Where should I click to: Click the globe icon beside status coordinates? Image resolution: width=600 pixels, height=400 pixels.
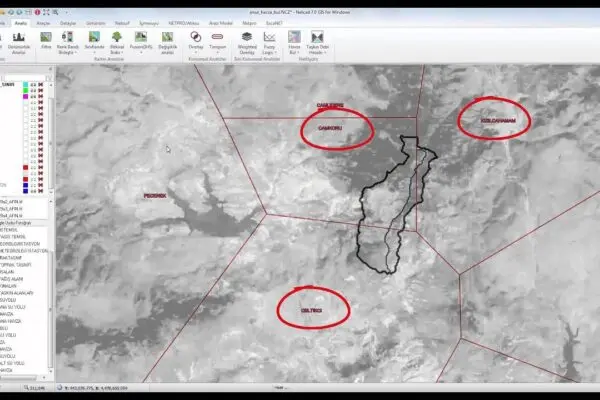(x=60, y=388)
